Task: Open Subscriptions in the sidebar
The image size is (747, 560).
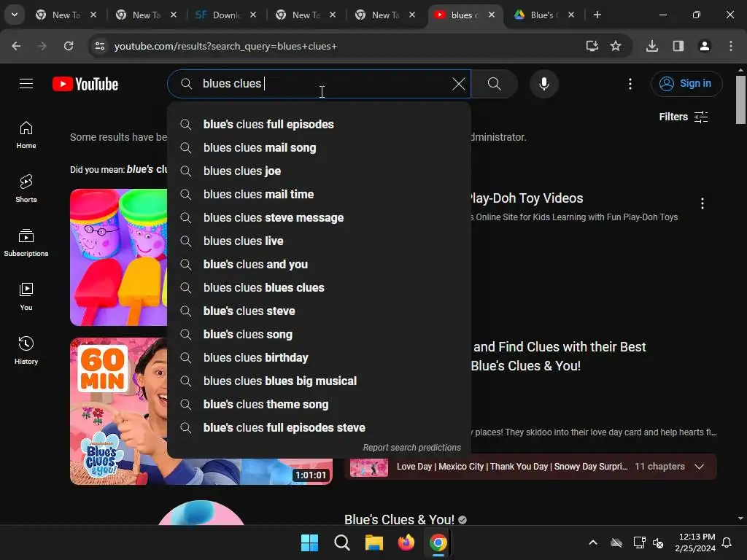Action: 26,243
